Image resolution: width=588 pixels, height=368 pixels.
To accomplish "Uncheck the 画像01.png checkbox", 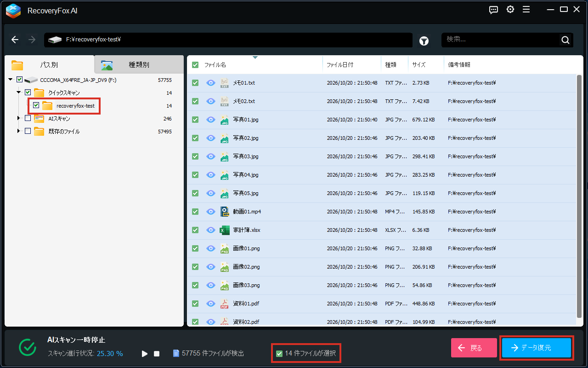I will [x=195, y=248].
